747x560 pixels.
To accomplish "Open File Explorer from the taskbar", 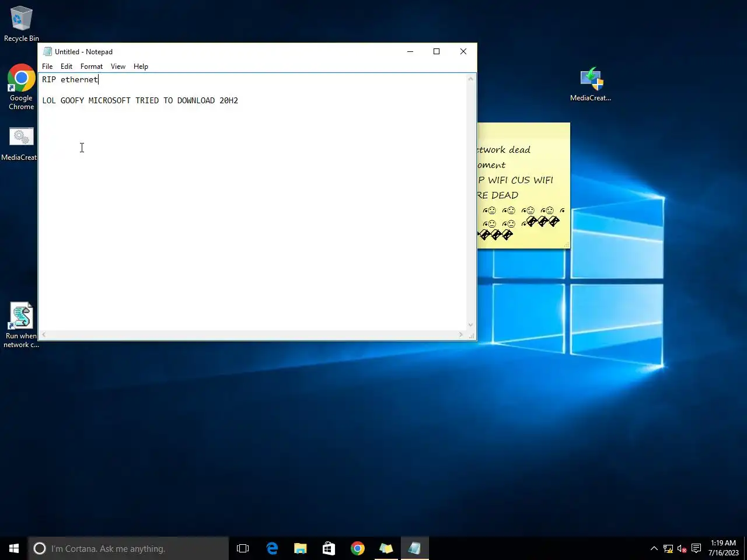I will click(x=301, y=548).
